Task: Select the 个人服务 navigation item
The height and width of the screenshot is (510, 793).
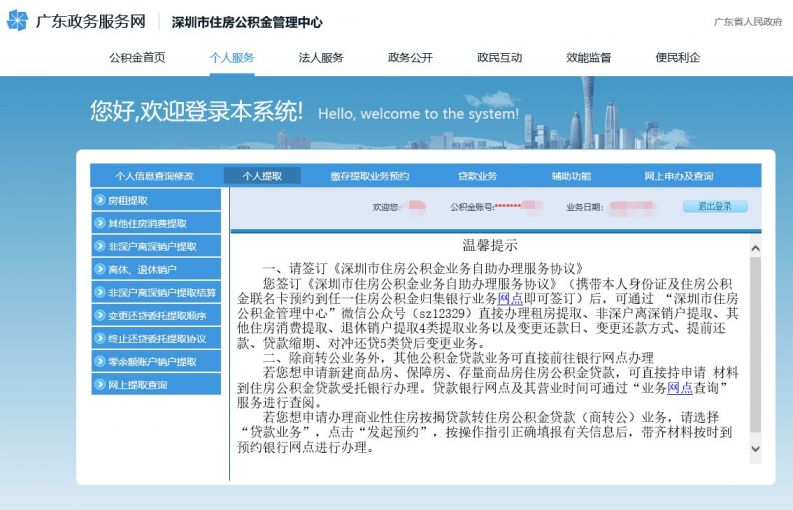Action: pos(232,58)
